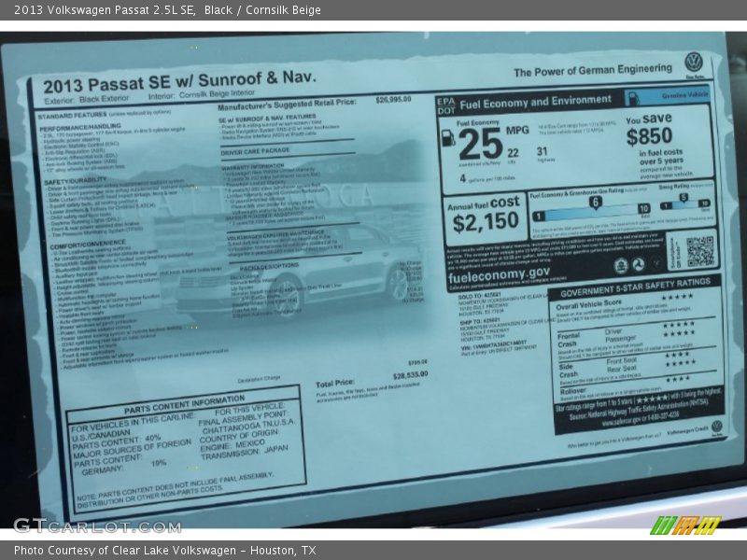Click 'Fuel Economy and Environment' header
Image resolution: width=747 pixels, height=560 pixels.
(x=535, y=102)
